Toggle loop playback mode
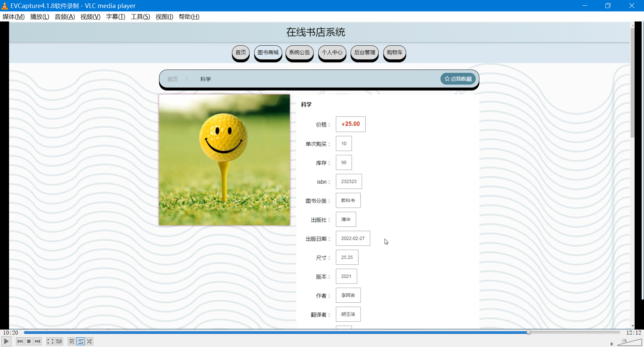 click(x=80, y=341)
